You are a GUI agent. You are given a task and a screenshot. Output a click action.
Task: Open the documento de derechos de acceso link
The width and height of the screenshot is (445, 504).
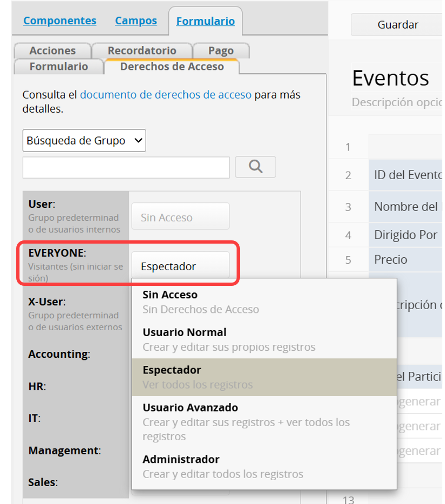click(166, 95)
